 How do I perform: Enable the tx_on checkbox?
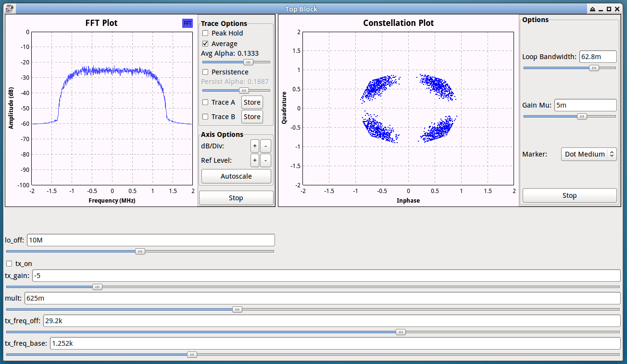click(x=9, y=264)
